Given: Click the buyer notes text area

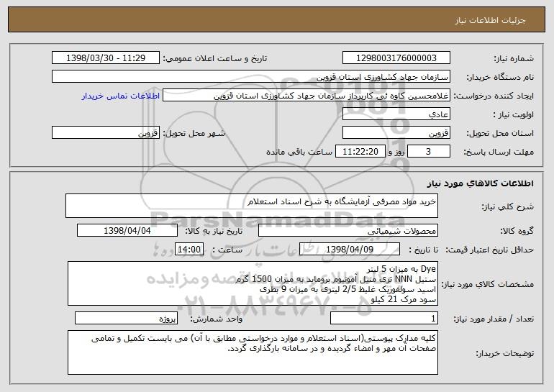Looking at the screenshot, I should (253, 352).
